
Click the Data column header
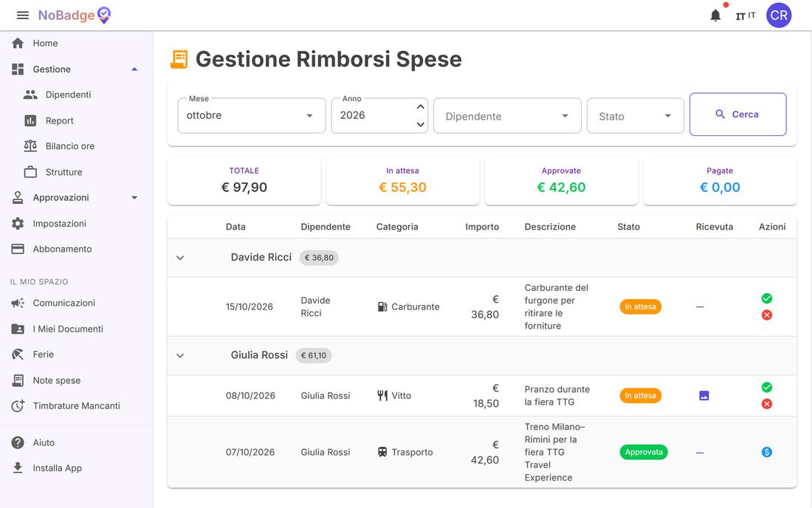[x=235, y=227]
